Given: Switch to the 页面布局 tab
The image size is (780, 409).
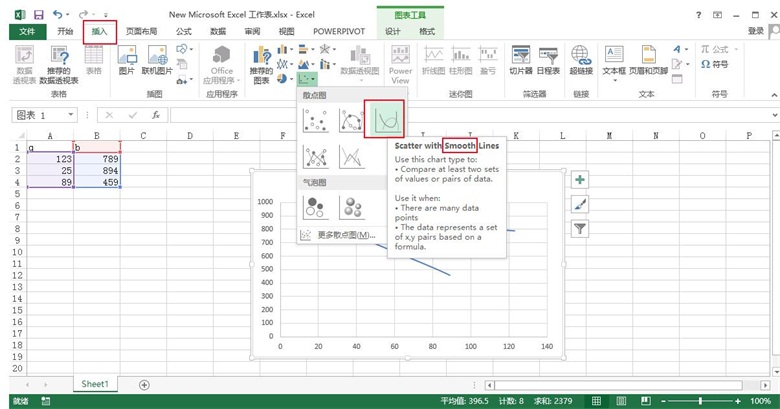Looking at the screenshot, I should [x=141, y=31].
